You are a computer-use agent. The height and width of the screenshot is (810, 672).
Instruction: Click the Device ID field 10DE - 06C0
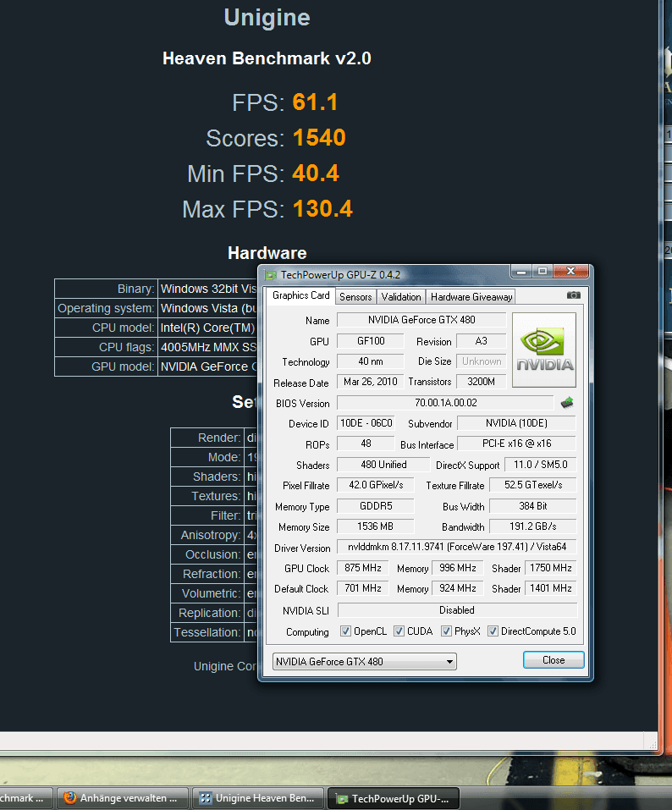click(366, 423)
